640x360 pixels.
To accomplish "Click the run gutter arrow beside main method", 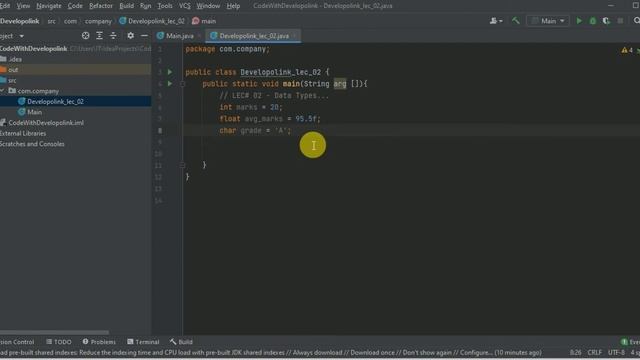I will click(170, 84).
